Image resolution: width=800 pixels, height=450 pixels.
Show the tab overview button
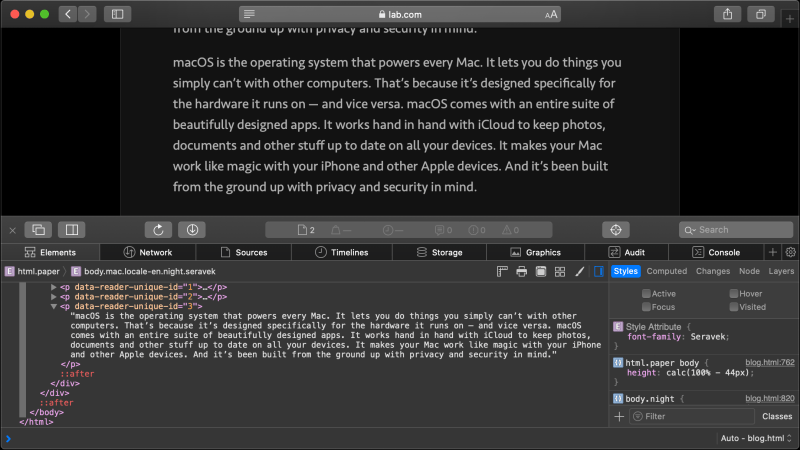coord(761,14)
